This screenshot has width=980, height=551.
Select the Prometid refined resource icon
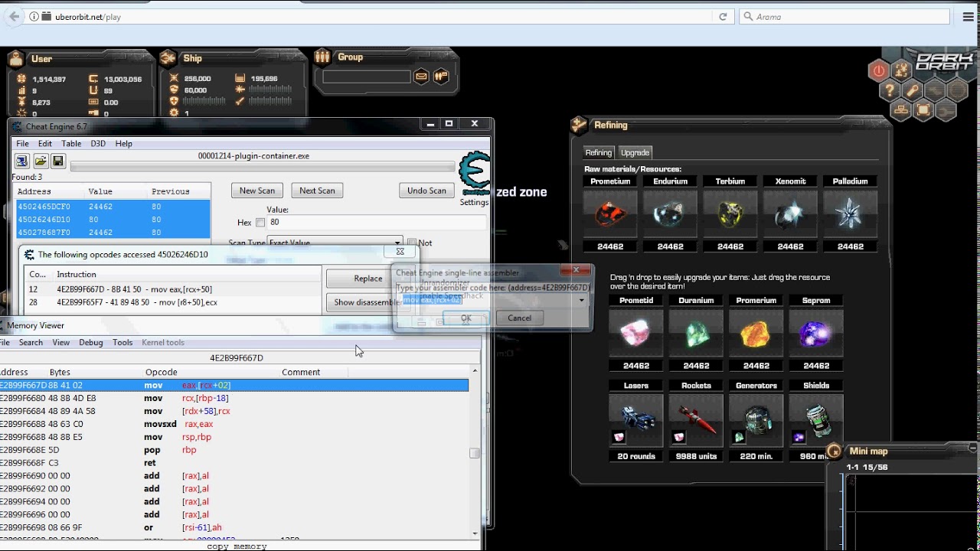tap(636, 334)
